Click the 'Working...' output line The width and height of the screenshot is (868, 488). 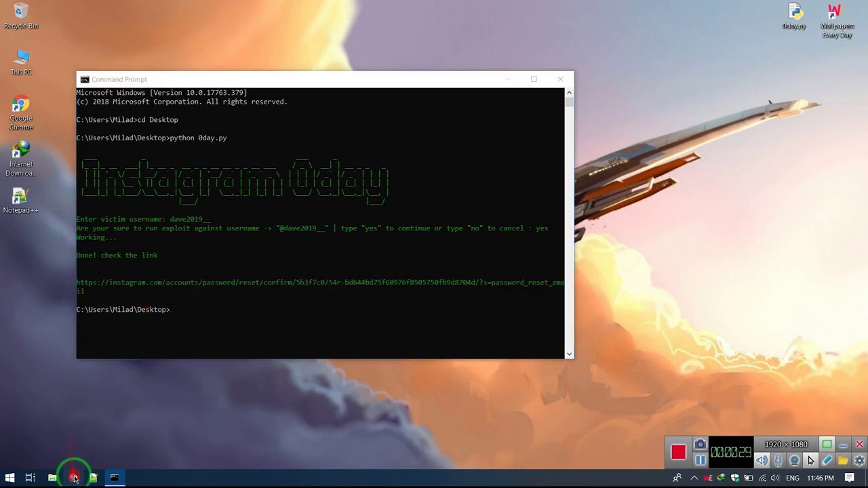coord(96,237)
